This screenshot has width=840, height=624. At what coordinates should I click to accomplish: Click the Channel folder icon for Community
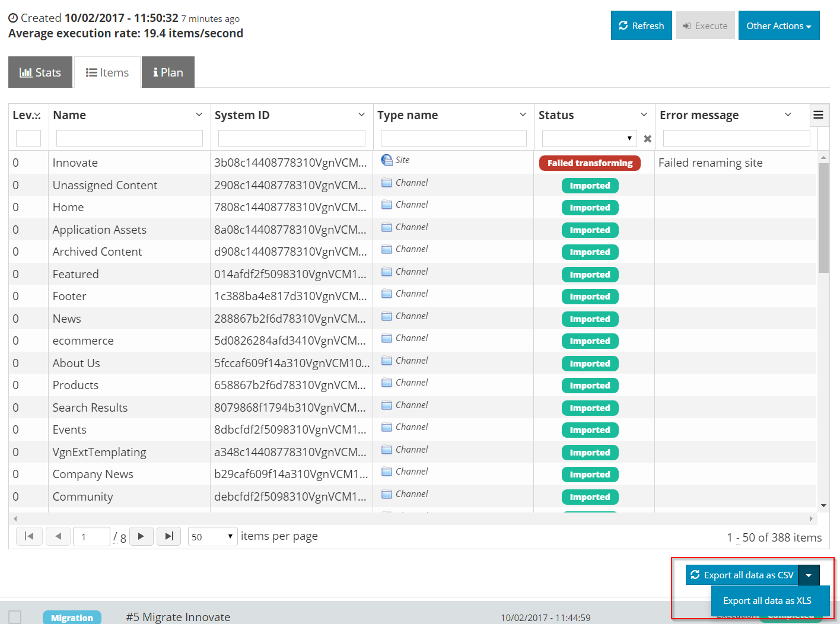click(x=387, y=494)
